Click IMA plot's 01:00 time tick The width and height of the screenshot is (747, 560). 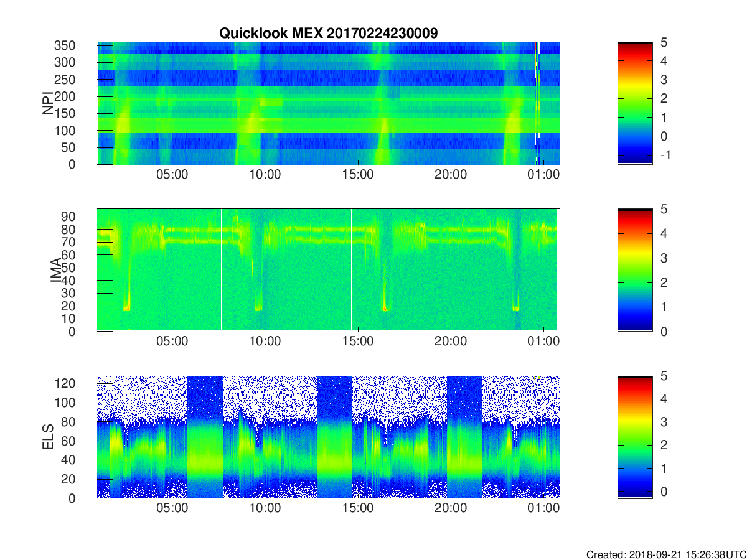tap(543, 342)
